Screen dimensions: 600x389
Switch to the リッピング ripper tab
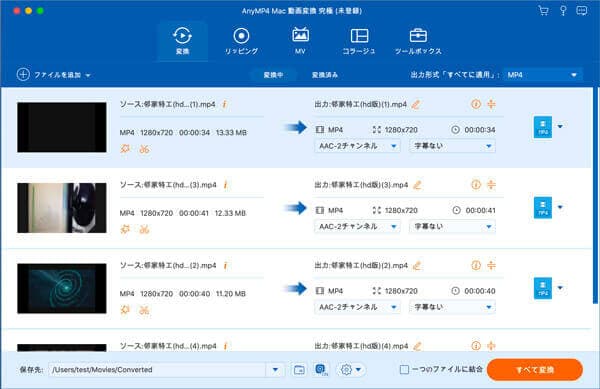(241, 41)
